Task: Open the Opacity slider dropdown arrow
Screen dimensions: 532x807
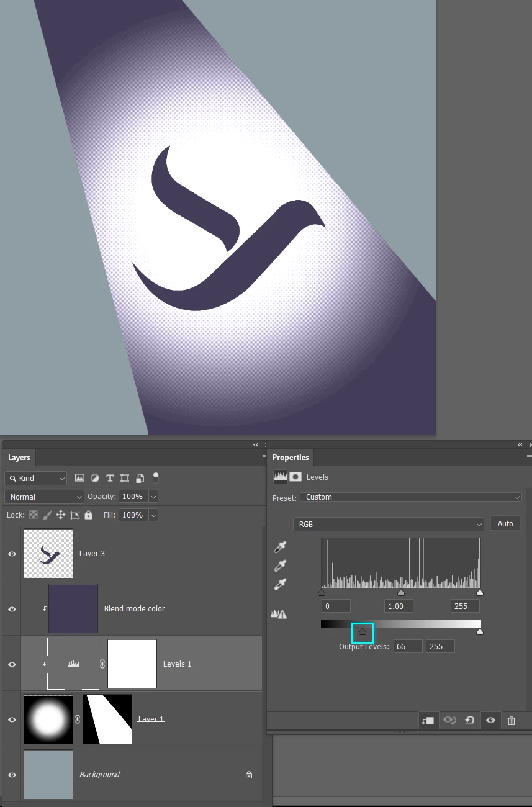Action: click(153, 497)
